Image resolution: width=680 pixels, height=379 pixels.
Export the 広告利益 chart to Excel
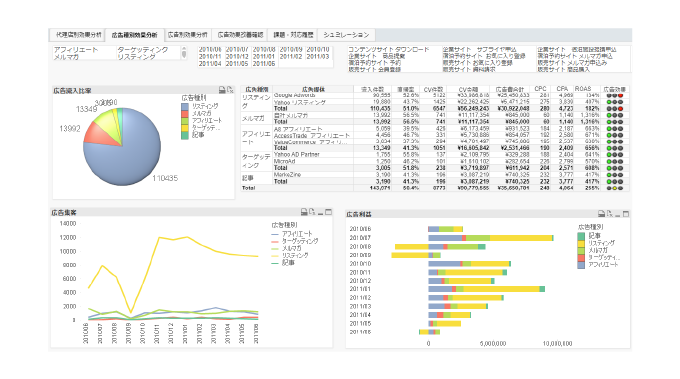609,214
